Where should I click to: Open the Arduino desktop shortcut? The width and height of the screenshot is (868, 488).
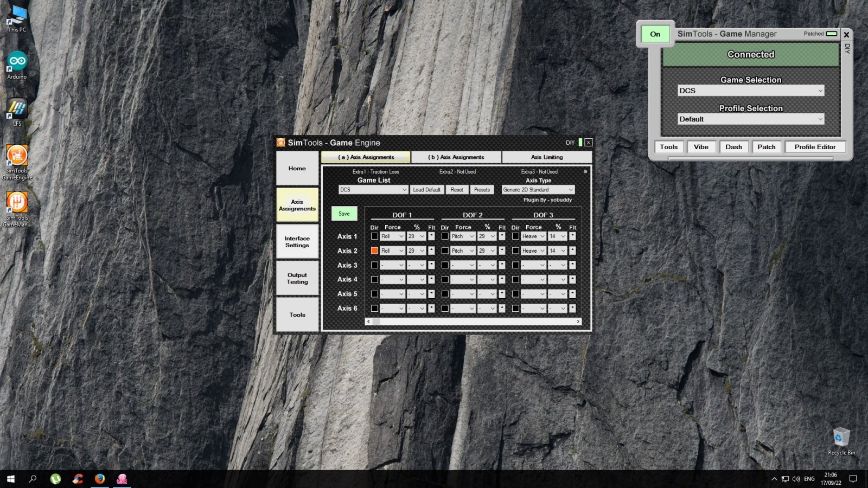click(x=17, y=66)
